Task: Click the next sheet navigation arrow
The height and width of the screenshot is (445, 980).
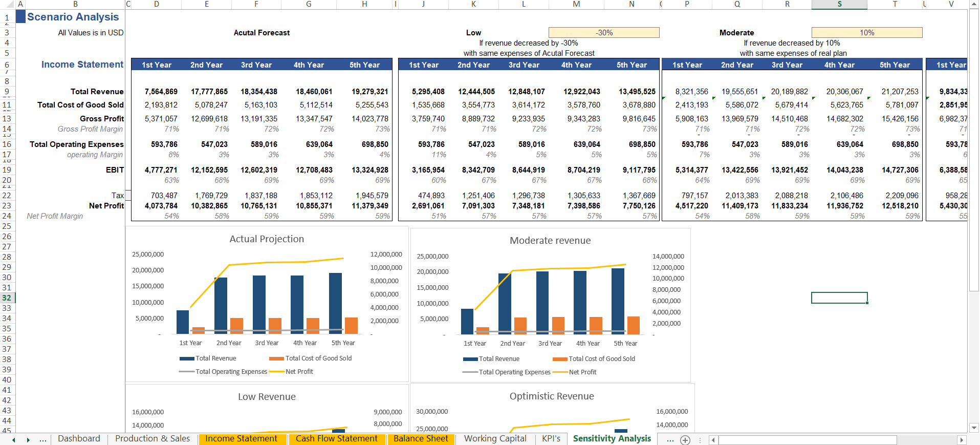Action: tap(28, 440)
